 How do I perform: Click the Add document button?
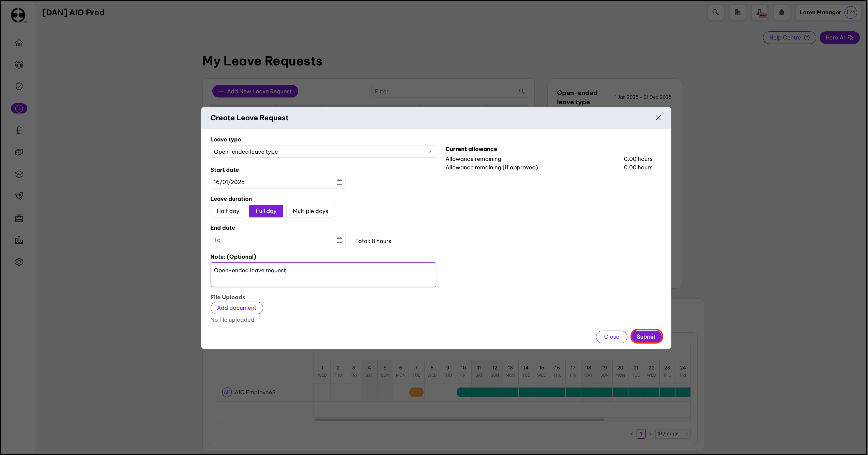[237, 308]
